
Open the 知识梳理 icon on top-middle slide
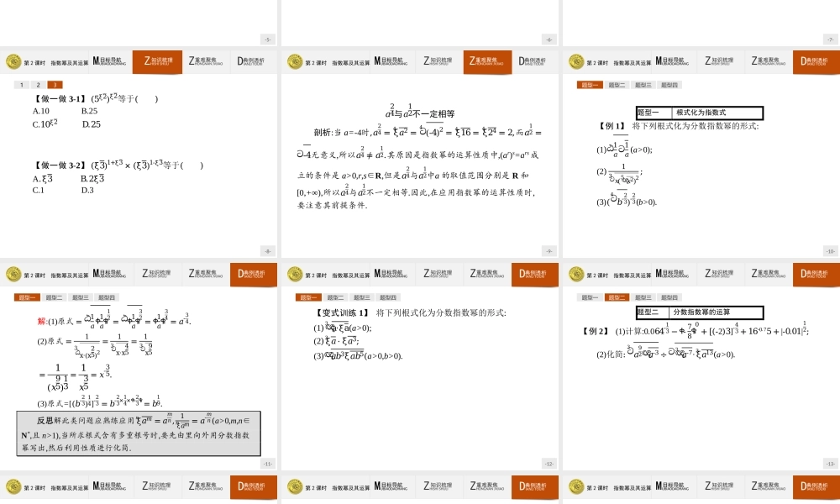[437, 62]
